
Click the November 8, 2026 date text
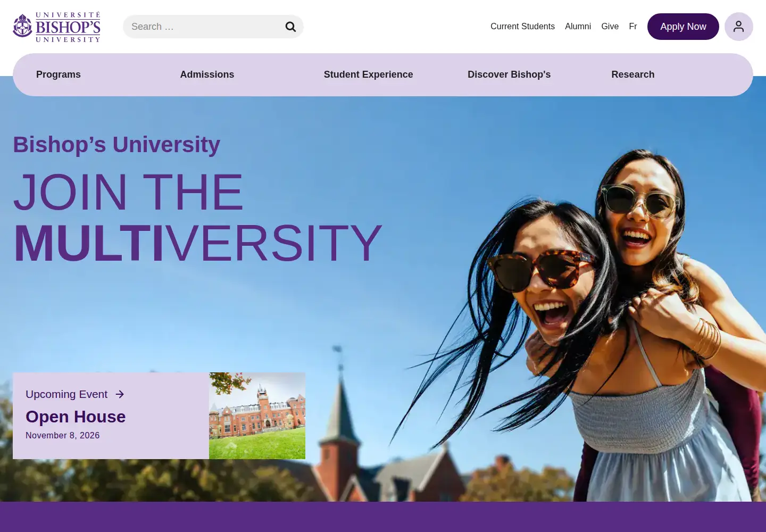click(x=63, y=435)
